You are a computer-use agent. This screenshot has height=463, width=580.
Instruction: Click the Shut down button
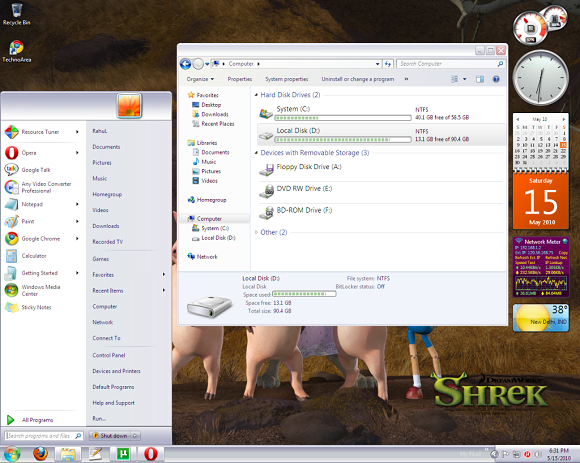(110, 436)
